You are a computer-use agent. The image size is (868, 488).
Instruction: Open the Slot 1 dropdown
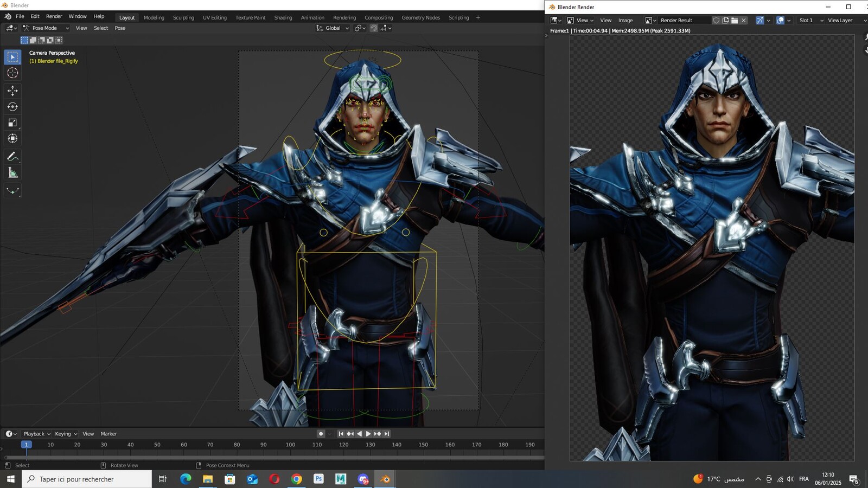(x=811, y=20)
